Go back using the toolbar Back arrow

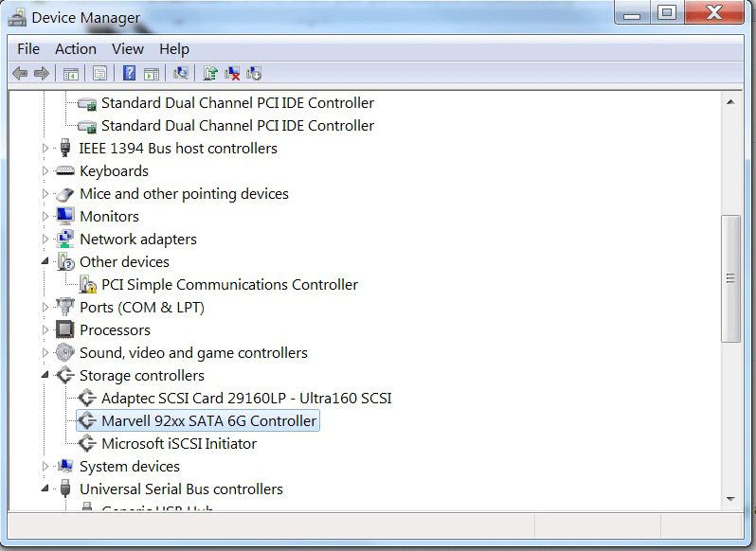(x=20, y=74)
